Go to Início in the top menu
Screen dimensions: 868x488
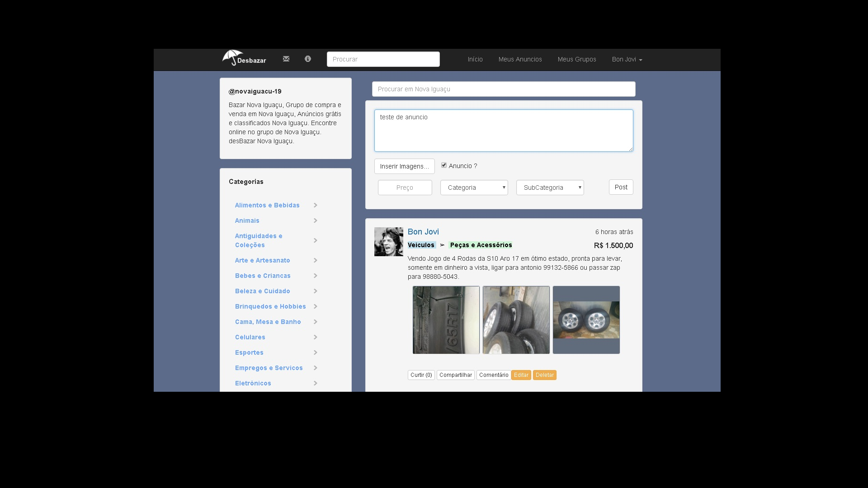pyautogui.click(x=475, y=59)
